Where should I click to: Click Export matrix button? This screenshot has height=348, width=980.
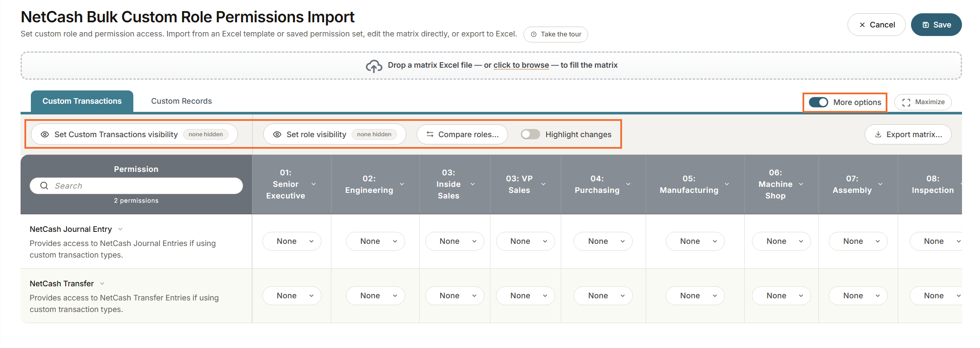[x=908, y=135]
